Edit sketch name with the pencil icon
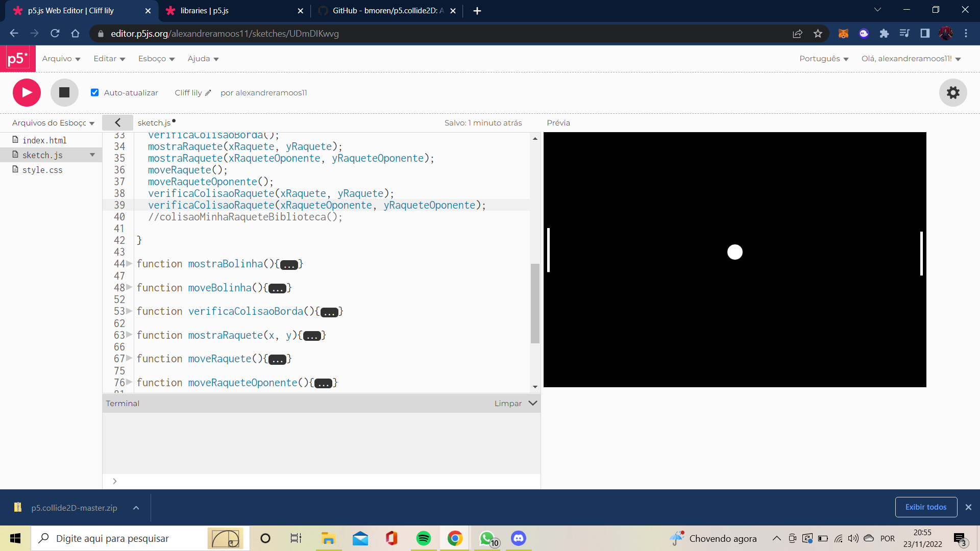This screenshot has width=980, height=551. click(x=208, y=93)
